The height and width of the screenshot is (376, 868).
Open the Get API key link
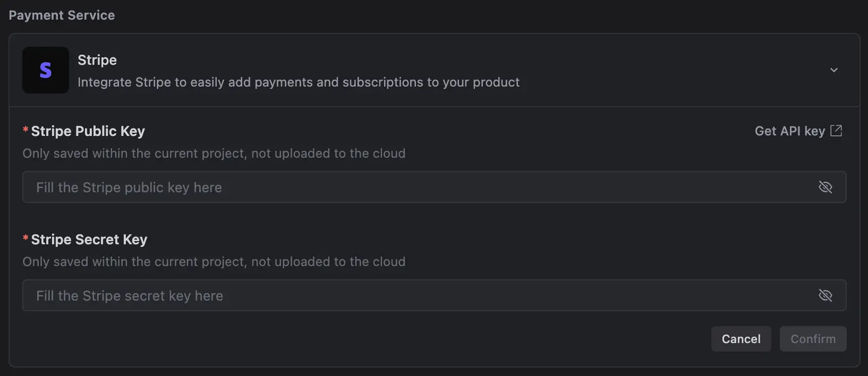point(790,131)
